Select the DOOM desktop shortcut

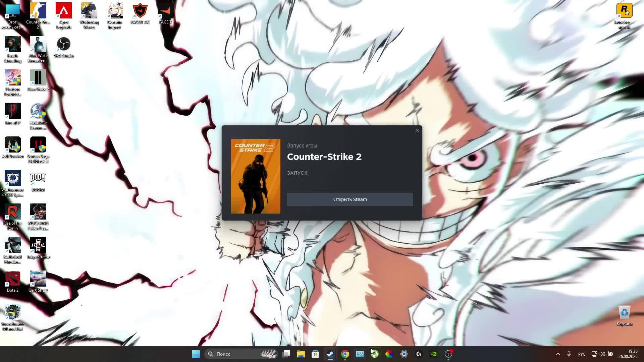(38, 181)
